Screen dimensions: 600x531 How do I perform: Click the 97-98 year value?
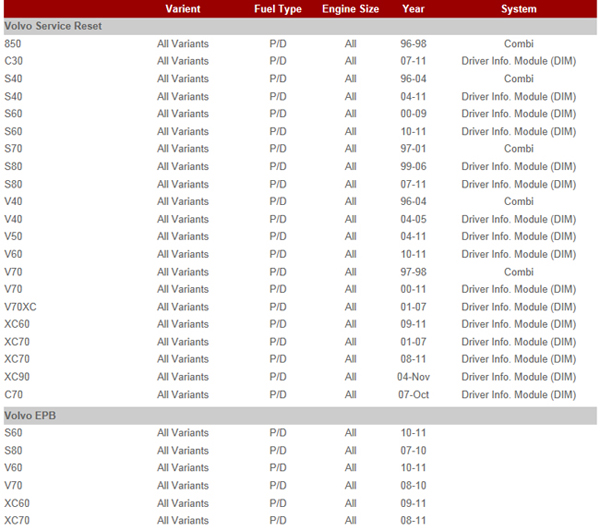413,272
